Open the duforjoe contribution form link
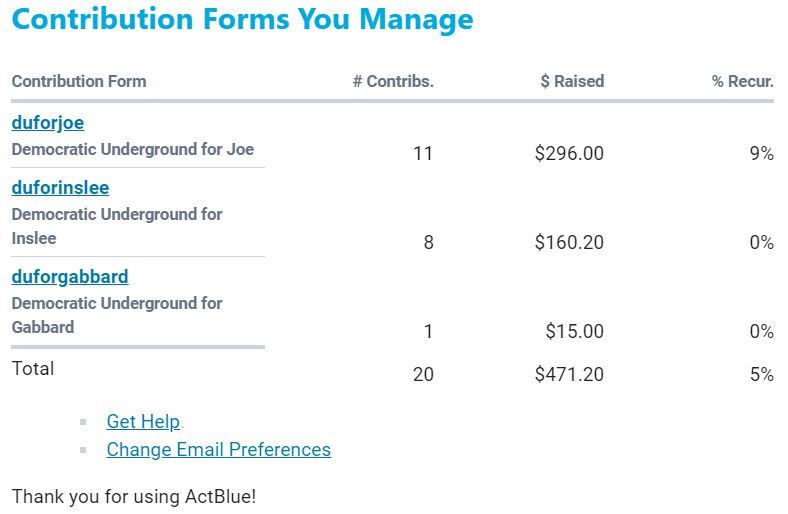The height and width of the screenshot is (514, 788). pyautogui.click(x=48, y=123)
